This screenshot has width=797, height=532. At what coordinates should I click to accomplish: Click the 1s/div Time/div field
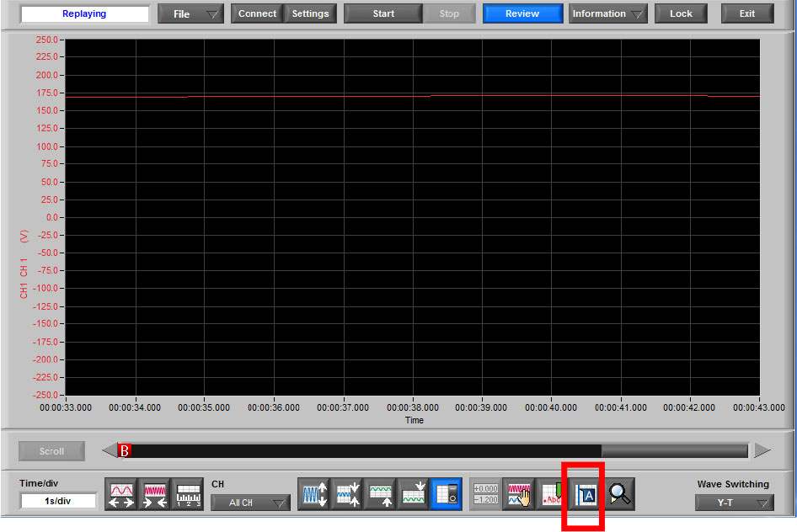click(58, 501)
